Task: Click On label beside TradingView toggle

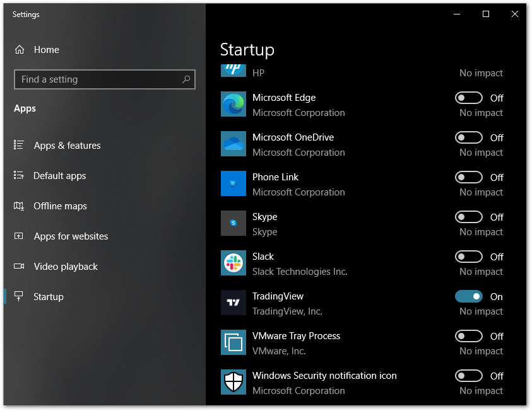Action: point(497,296)
